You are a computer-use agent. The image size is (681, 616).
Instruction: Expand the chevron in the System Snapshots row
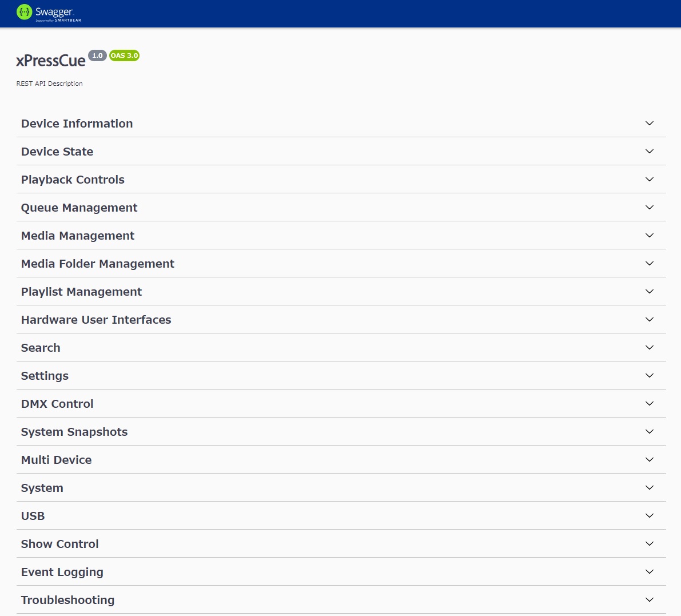click(650, 432)
